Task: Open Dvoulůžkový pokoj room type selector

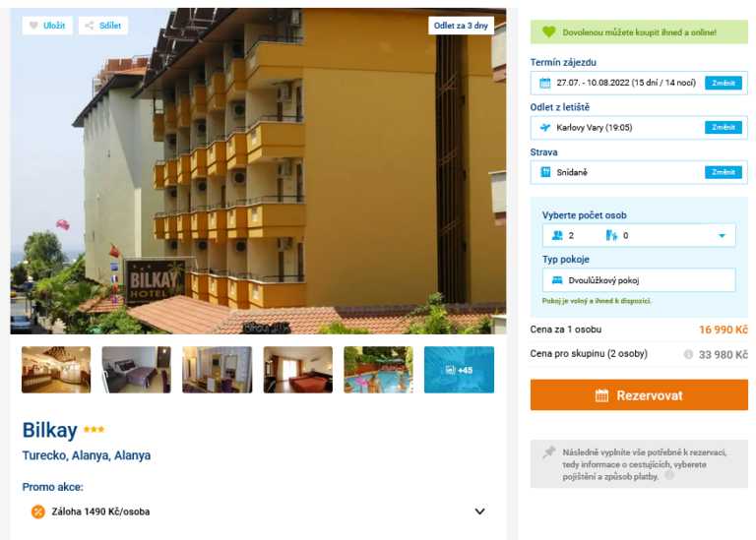Action: click(x=639, y=280)
